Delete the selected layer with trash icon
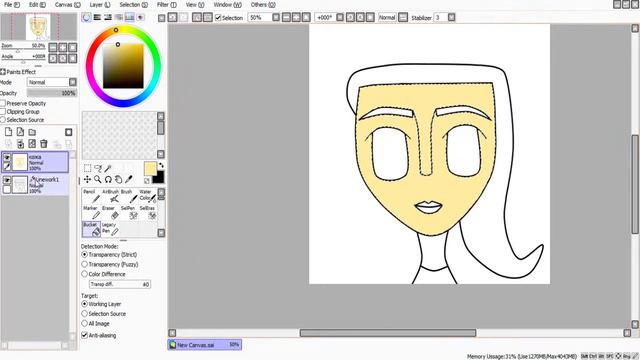 tap(44, 144)
